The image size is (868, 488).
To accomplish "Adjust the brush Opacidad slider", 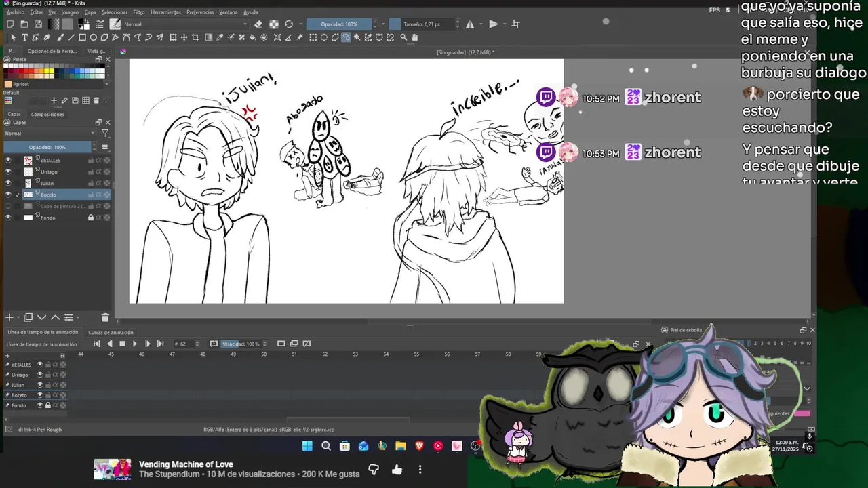I will [x=340, y=24].
